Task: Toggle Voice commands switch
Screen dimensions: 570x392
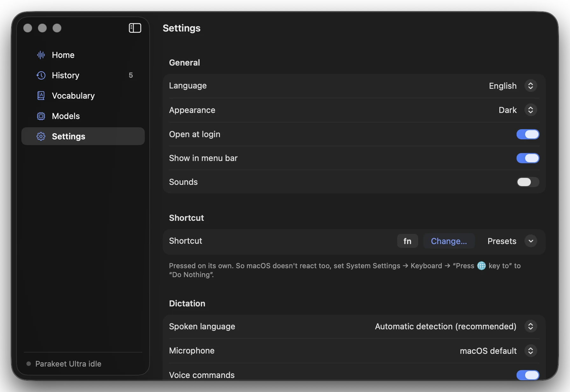Action: pos(528,375)
